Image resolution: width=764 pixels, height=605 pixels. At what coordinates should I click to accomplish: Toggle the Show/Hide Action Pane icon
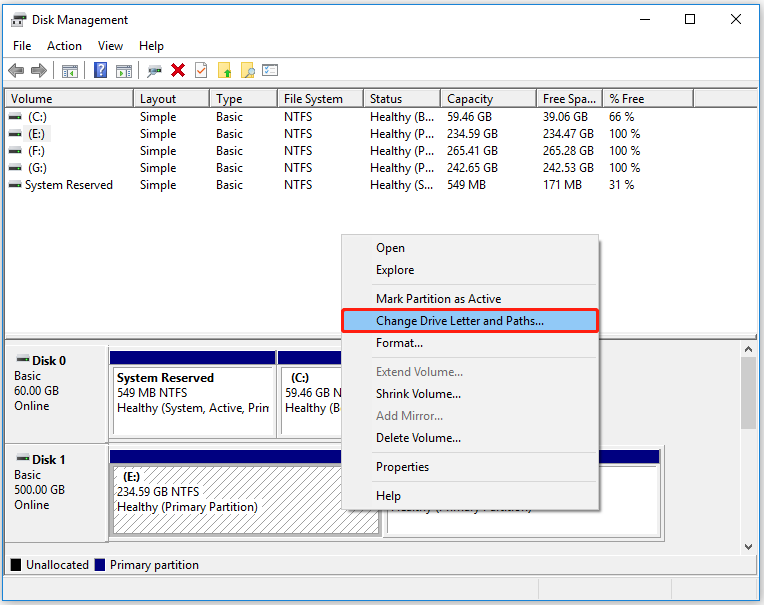click(x=124, y=71)
